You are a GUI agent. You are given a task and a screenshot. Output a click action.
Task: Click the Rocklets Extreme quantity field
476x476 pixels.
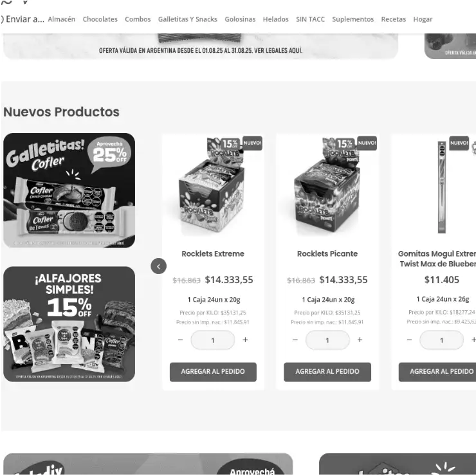[x=213, y=340]
